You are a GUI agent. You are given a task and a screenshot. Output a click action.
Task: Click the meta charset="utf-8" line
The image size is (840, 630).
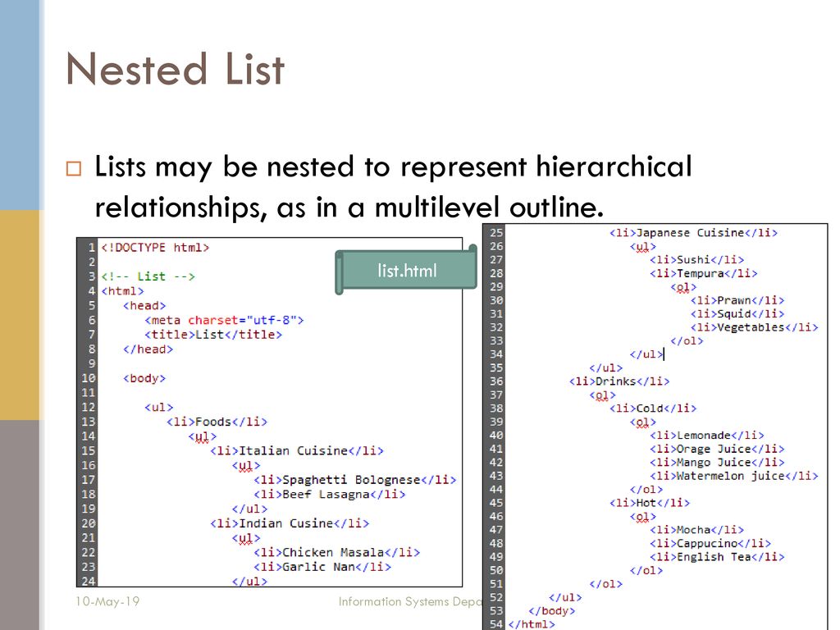[224, 320]
